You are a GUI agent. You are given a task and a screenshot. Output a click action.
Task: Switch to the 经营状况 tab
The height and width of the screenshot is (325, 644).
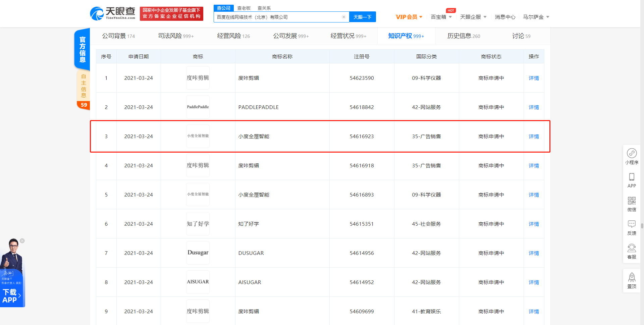pos(348,36)
